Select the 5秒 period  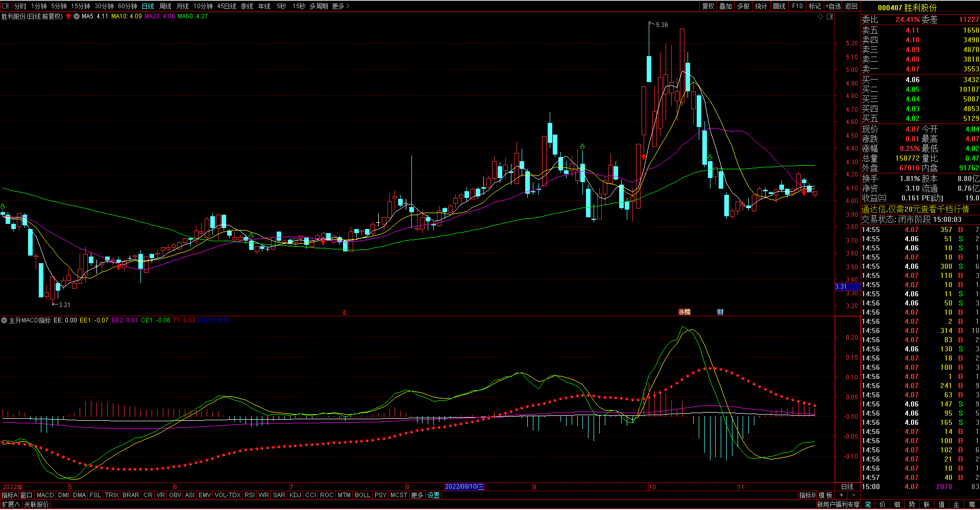coord(281,6)
